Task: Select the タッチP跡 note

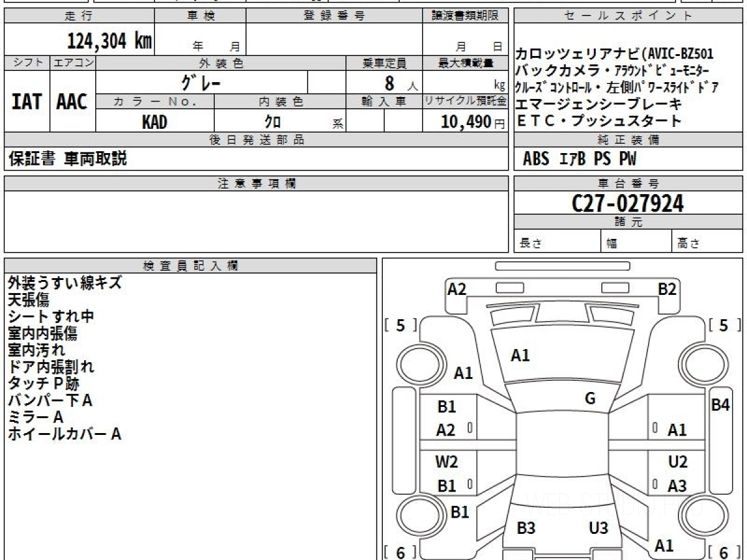Action: (43, 383)
